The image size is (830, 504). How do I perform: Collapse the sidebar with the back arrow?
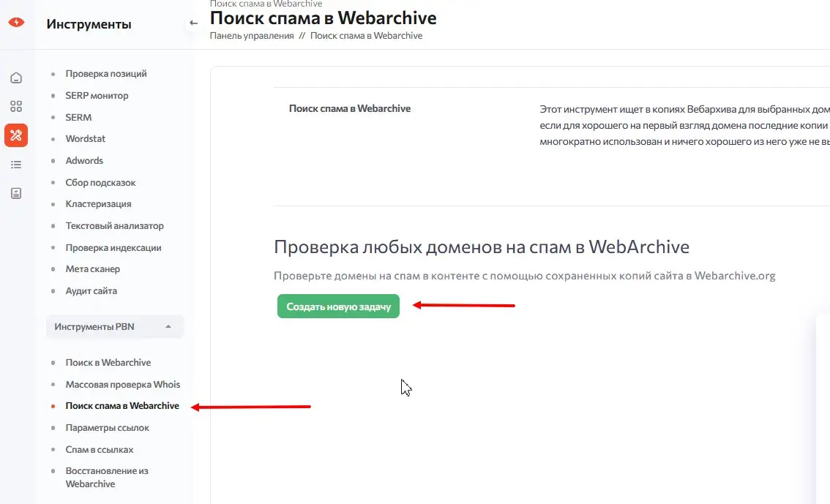[193, 23]
